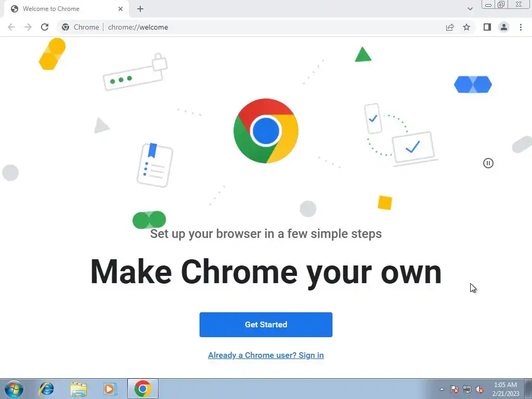The width and height of the screenshot is (532, 399).
Task: Open Windows Explorer from taskbar
Action: click(78, 389)
